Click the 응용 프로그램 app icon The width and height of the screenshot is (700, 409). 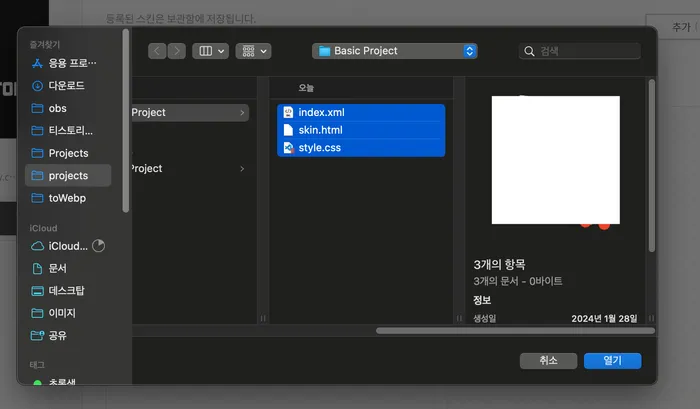click(37, 63)
